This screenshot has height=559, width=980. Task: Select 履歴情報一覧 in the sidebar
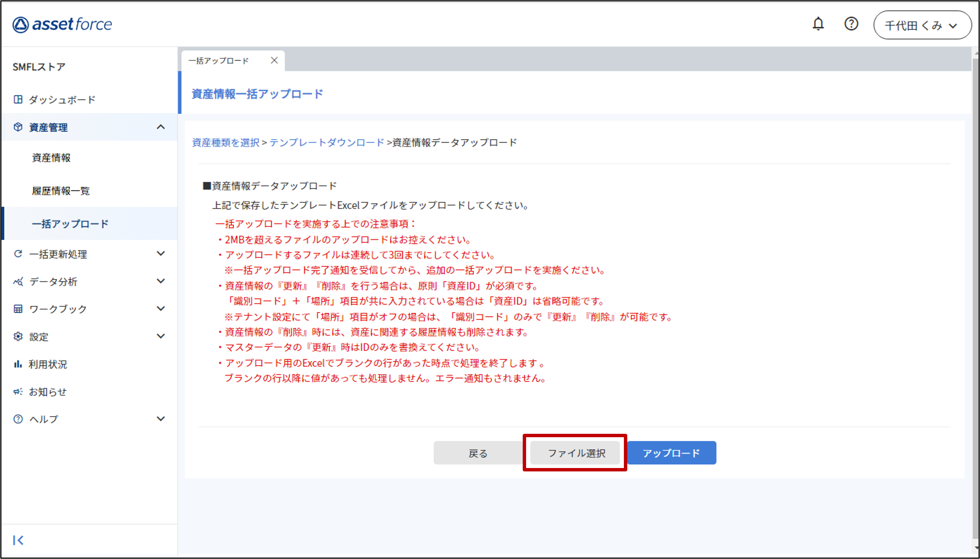(61, 191)
